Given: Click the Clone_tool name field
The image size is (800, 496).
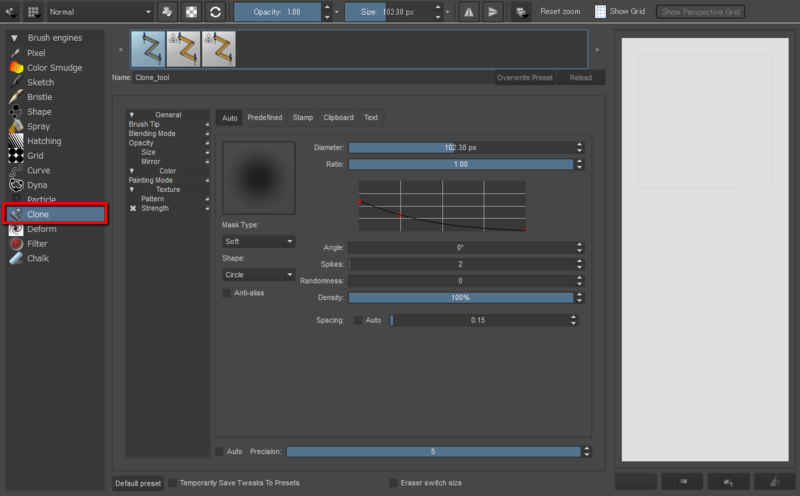Looking at the screenshot, I should point(312,78).
